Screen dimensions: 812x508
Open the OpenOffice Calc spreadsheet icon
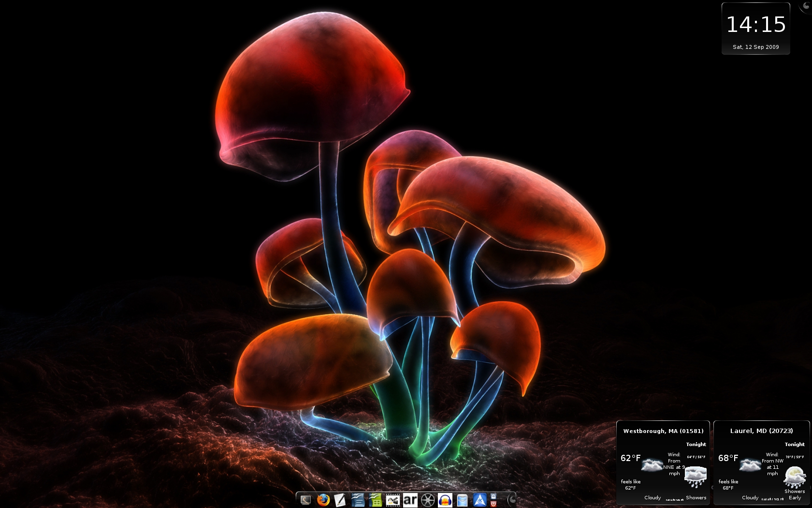pos(376,501)
